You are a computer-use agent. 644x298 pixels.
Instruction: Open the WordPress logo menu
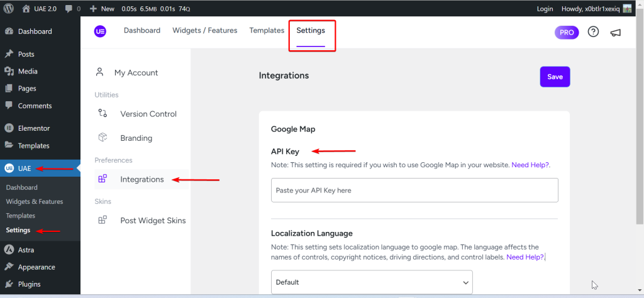pos(9,9)
